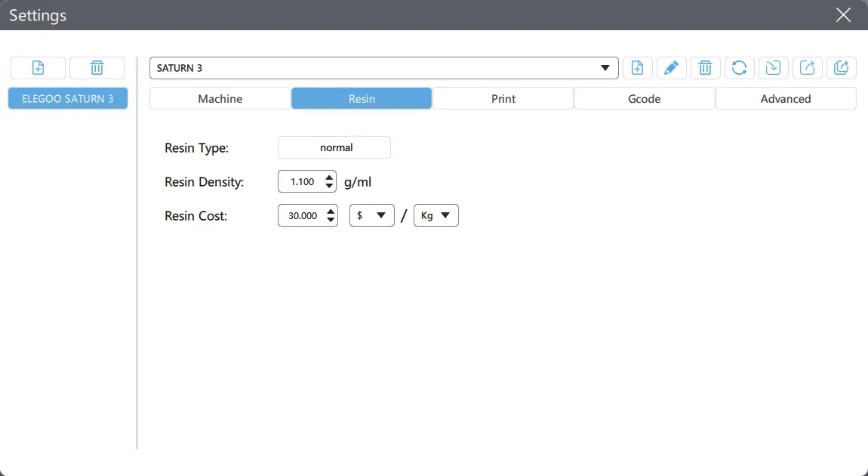Select ELEGOO SATURN 3 printer entry
The width and height of the screenshot is (868, 476).
[x=67, y=99]
